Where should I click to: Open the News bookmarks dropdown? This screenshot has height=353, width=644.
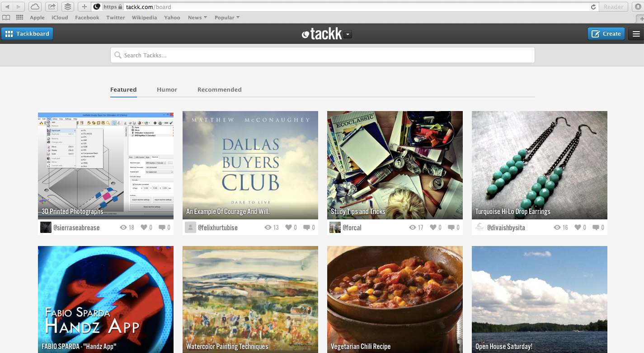(x=197, y=18)
